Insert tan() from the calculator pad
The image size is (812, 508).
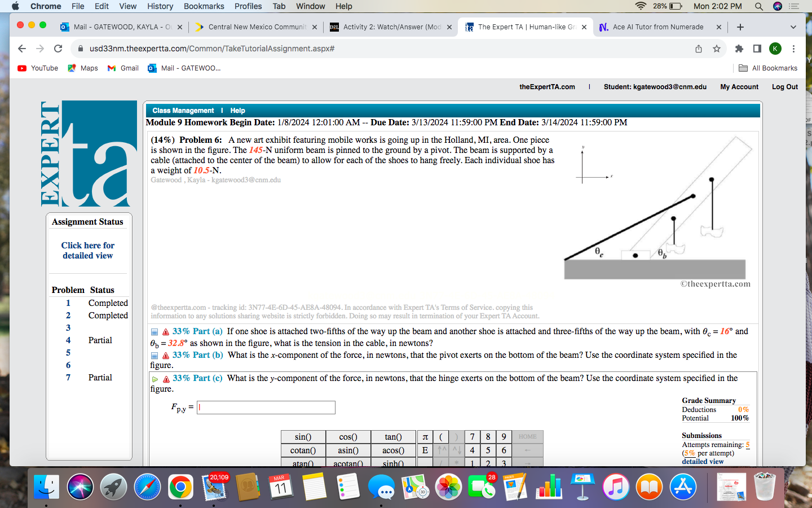[394, 437]
